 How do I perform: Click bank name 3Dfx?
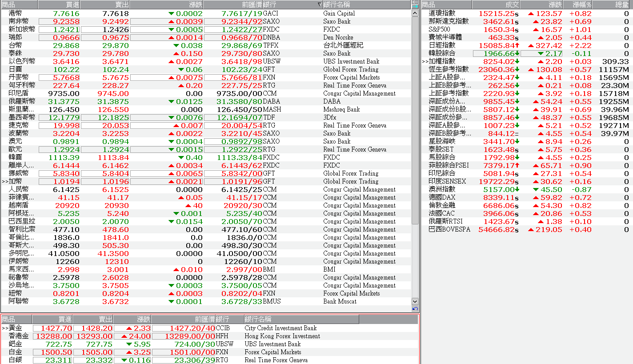tap(330, 117)
